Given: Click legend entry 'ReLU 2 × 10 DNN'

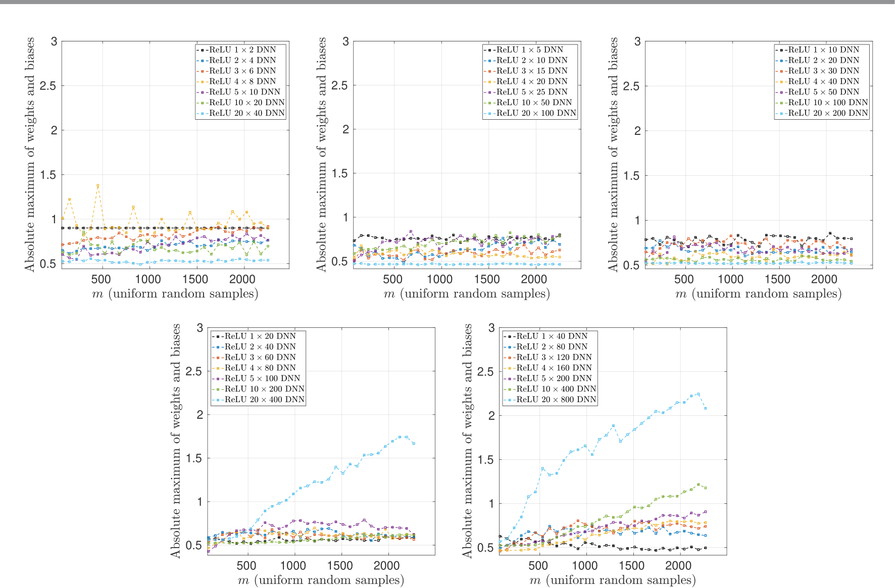Looking at the screenshot, I should 526,60.
